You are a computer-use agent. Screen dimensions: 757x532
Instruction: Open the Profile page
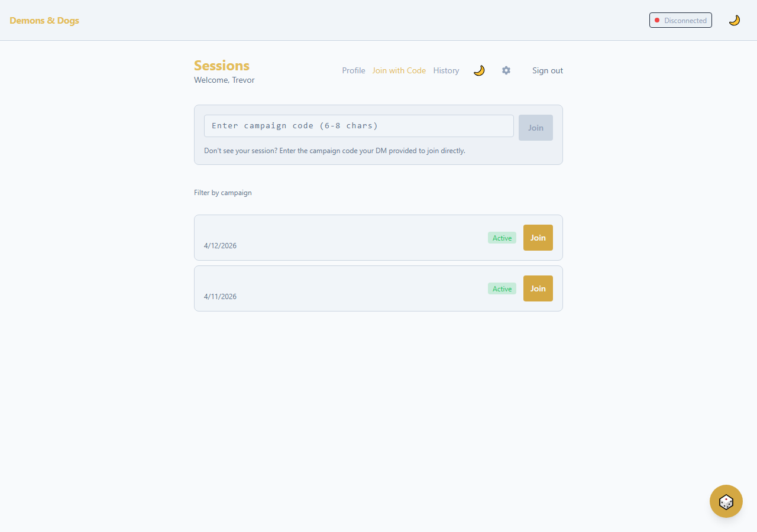pos(354,70)
